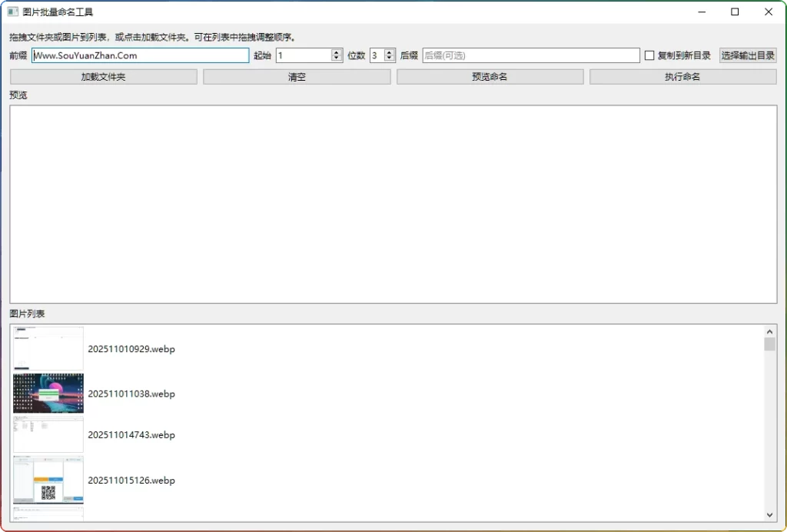
Task: Click the image list scroll up arrow
Action: 769,331
